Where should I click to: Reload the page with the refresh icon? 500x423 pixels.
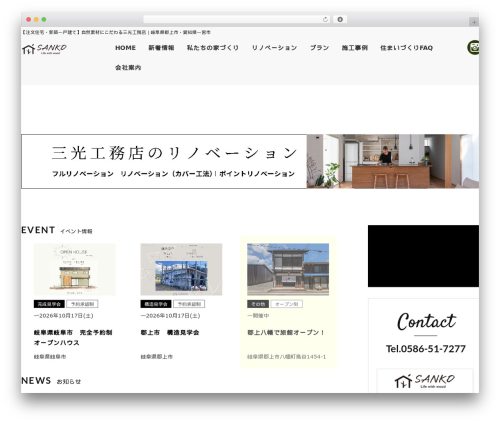click(x=325, y=20)
